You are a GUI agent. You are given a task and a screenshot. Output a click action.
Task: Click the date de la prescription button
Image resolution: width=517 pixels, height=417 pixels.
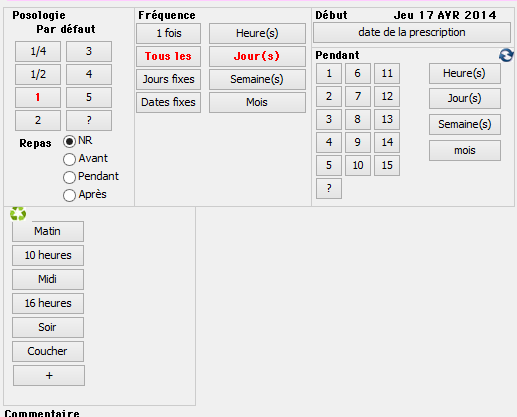tap(412, 33)
